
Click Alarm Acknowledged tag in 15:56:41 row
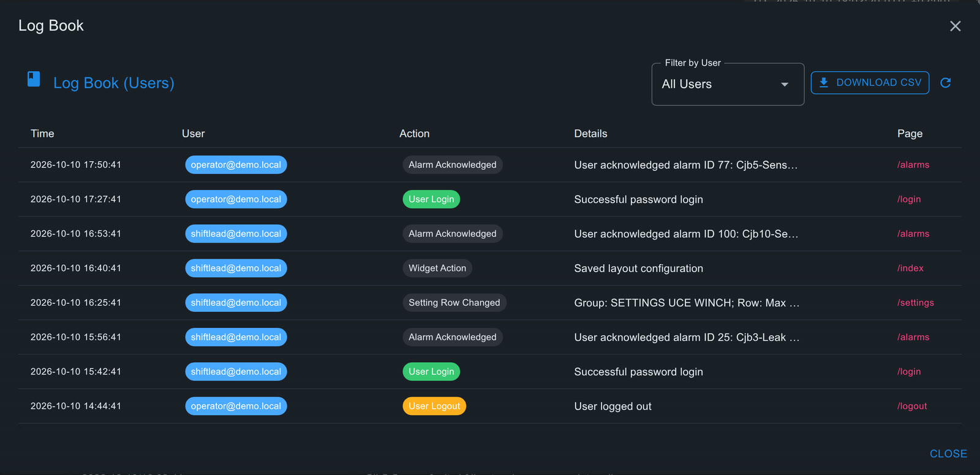[453, 337]
